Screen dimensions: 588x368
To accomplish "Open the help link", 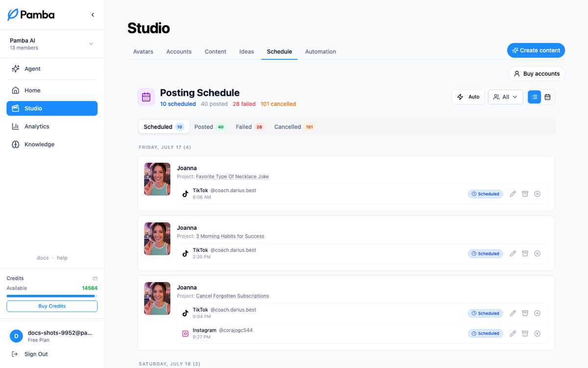I will (x=62, y=258).
